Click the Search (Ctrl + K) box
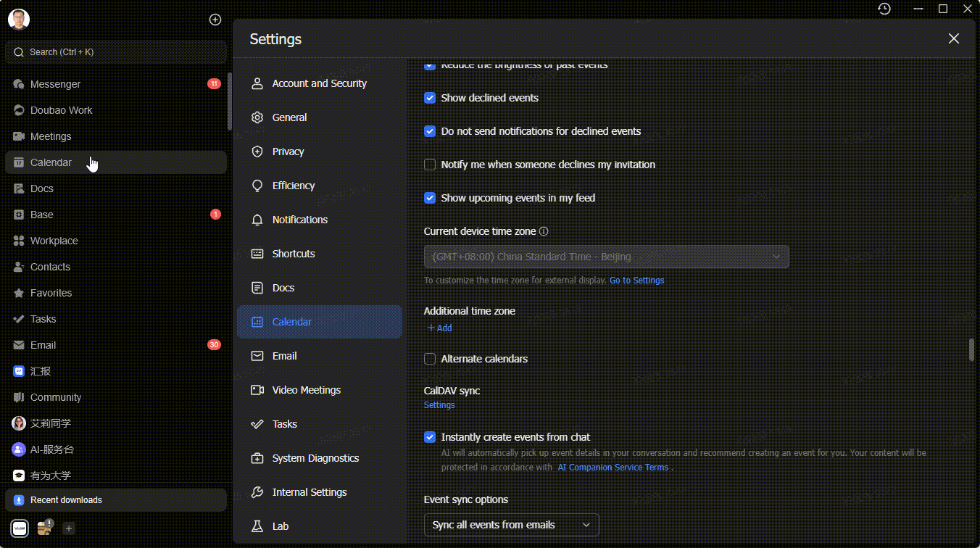 point(116,52)
